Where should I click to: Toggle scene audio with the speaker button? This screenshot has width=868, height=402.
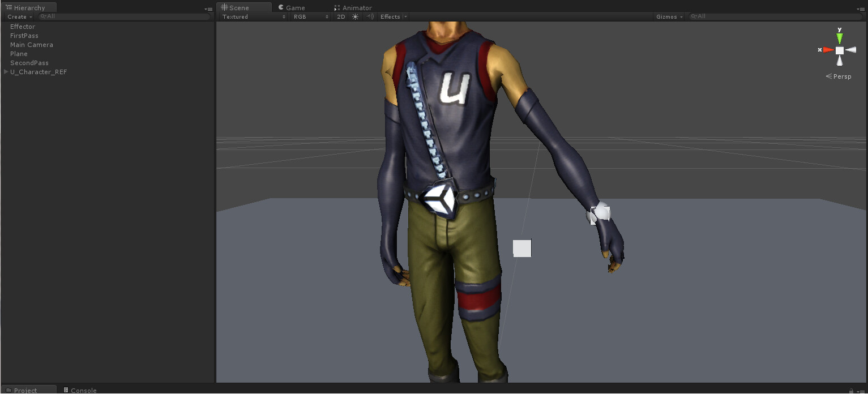click(369, 16)
